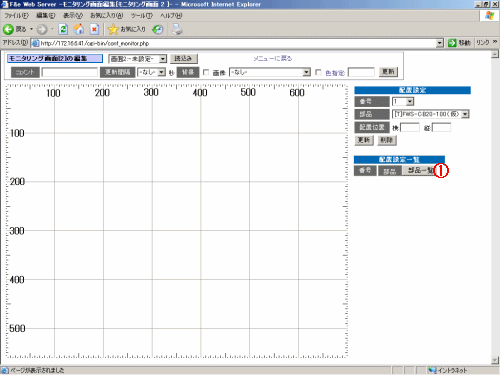Image resolution: width=500 pixels, height=375 pixels.
Task: Click the page icon in address bar
Action: click(35, 43)
